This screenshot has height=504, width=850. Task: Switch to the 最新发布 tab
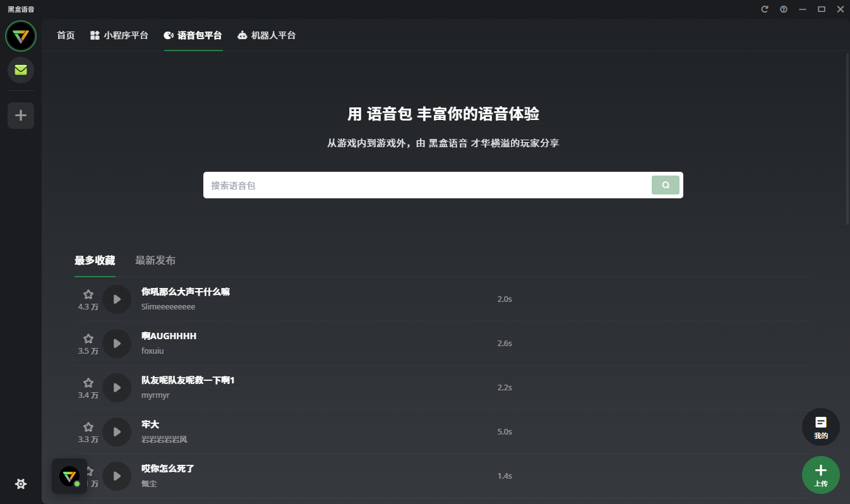[x=154, y=260]
